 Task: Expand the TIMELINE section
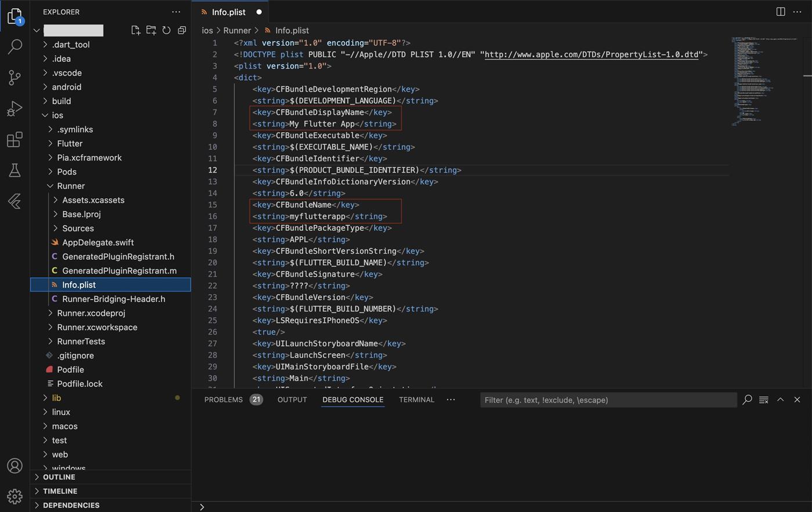(x=110, y=491)
